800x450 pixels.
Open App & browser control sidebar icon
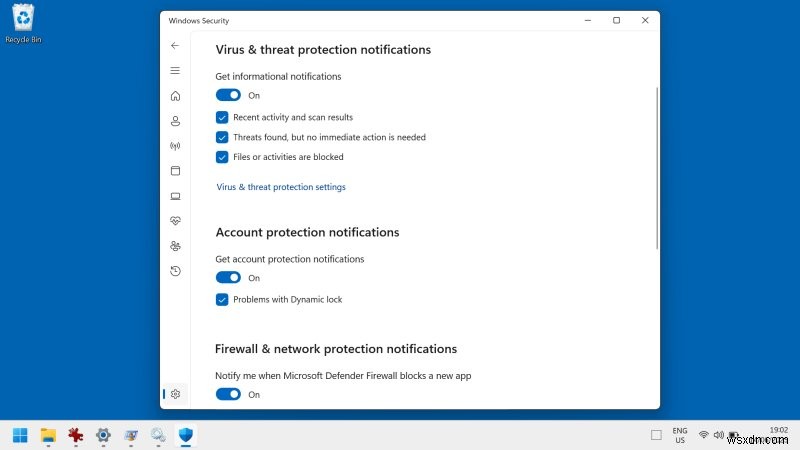tap(176, 171)
